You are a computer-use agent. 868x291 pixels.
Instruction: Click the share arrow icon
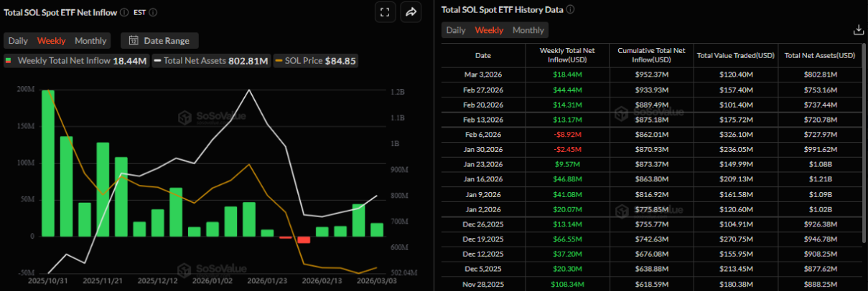point(411,12)
